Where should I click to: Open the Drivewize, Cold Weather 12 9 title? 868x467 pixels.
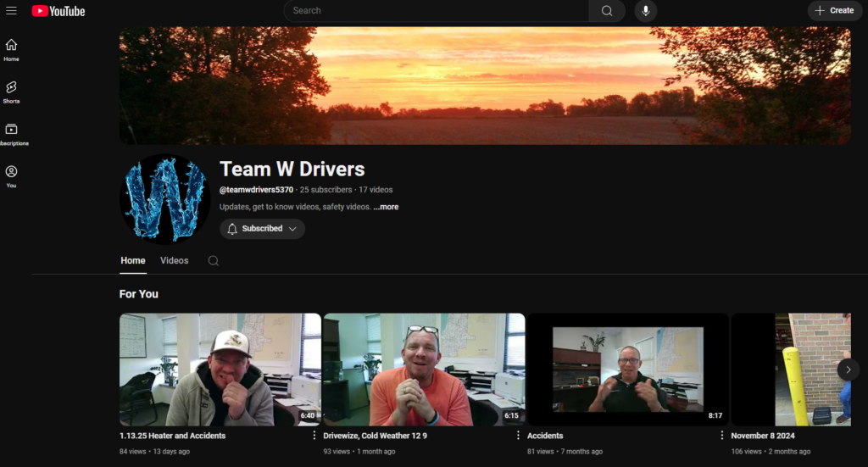click(x=376, y=436)
